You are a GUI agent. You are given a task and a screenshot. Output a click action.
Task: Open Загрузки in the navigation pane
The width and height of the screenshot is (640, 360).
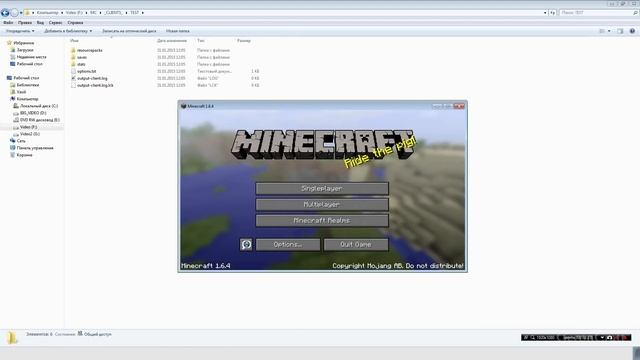[25, 50]
